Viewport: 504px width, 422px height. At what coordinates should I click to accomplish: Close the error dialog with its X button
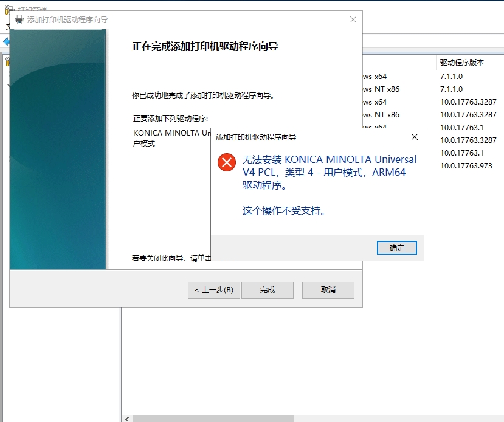pyautogui.click(x=415, y=137)
